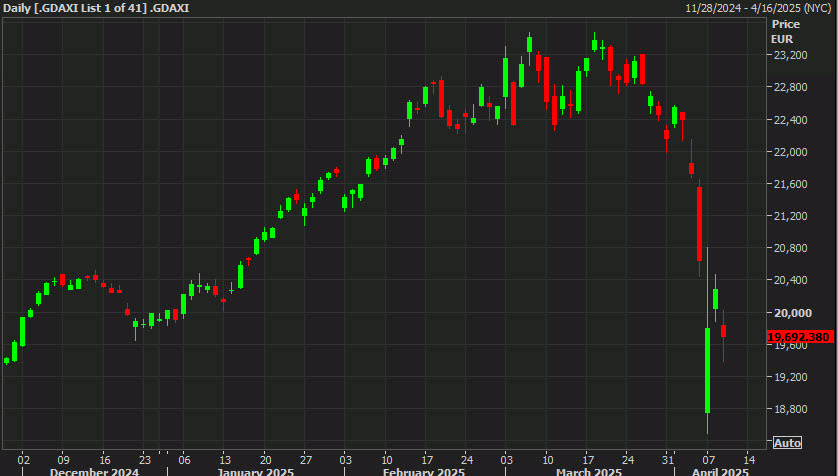Click the 'February 2025' month label

coord(424,472)
